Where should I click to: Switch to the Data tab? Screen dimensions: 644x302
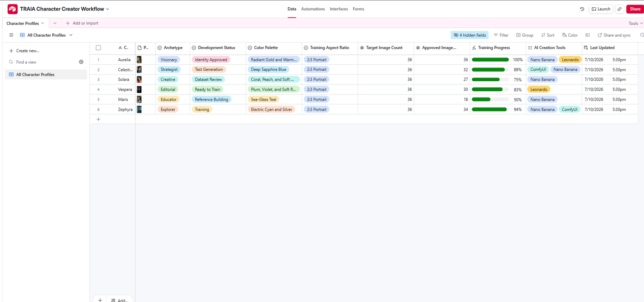coord(292,9)
